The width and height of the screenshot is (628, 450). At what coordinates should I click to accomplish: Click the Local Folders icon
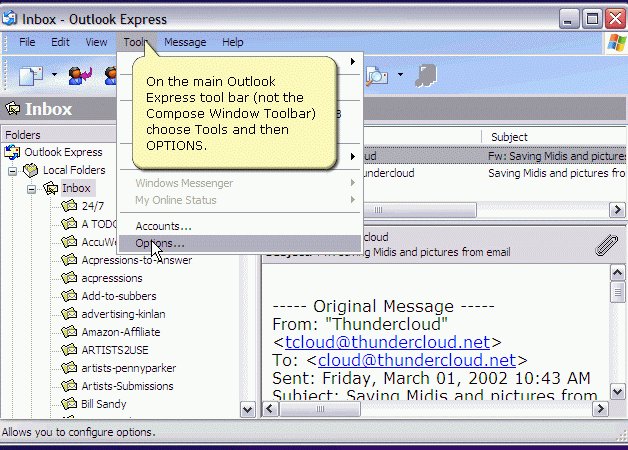pos(30,170)
